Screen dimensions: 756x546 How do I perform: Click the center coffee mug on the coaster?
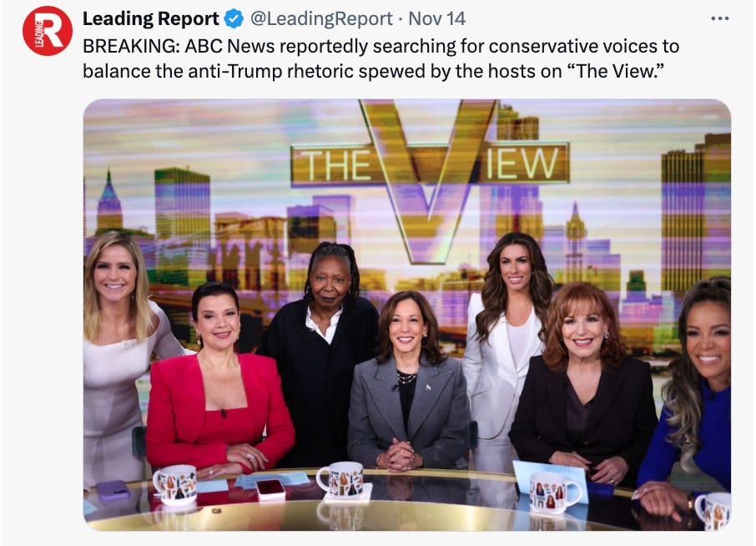(341, 479)
